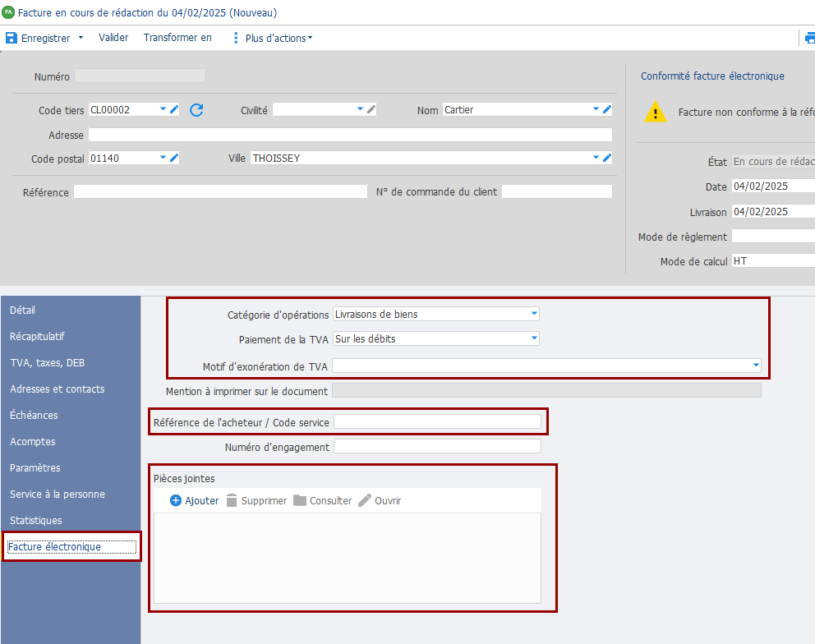Click edit pencil beside Civilité field
The image size is (815, 644).
click(371, 109)
